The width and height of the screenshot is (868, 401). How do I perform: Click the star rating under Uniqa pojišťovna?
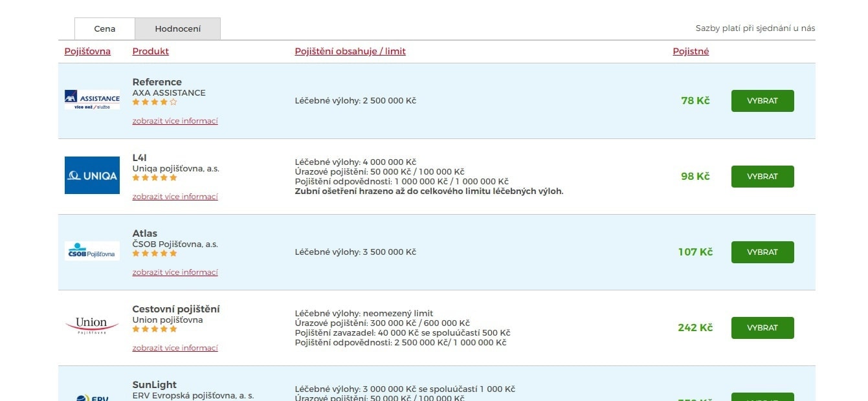click(155, 178)
